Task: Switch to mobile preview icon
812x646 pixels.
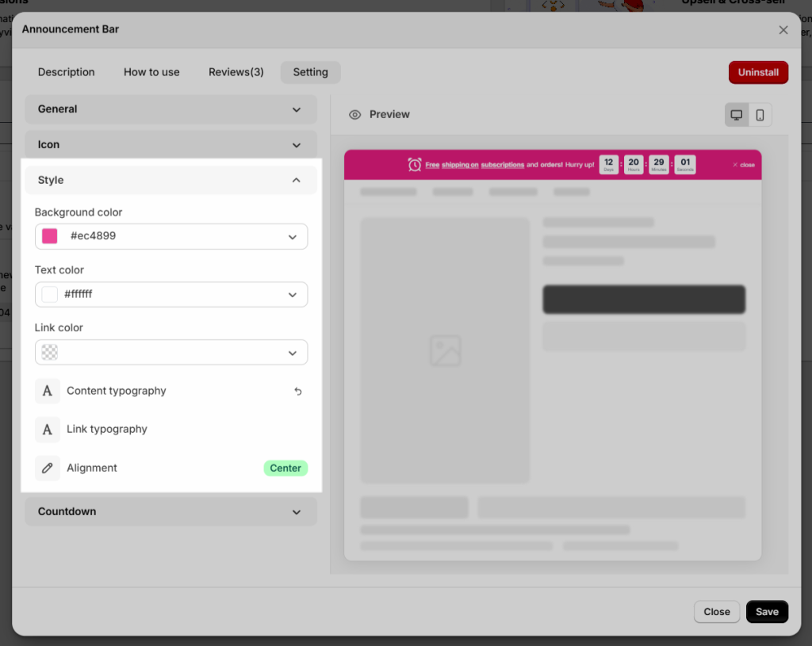Action: [x=760, y=115]
